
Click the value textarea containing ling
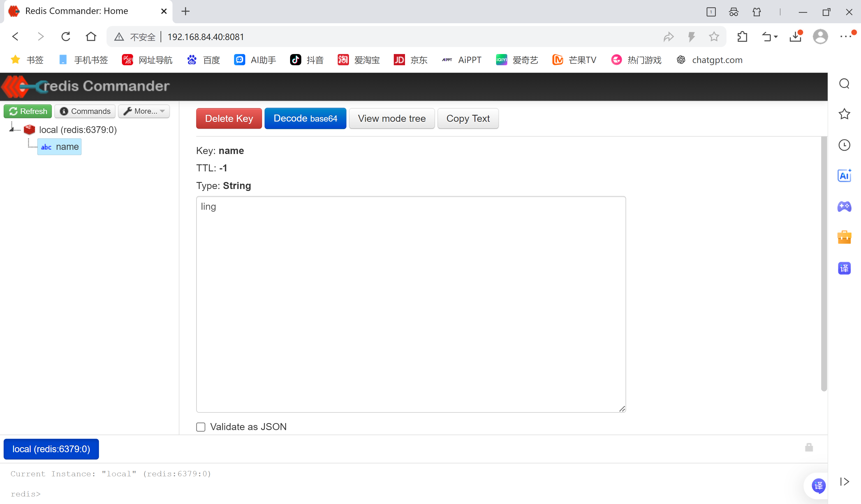coord(411,304)
